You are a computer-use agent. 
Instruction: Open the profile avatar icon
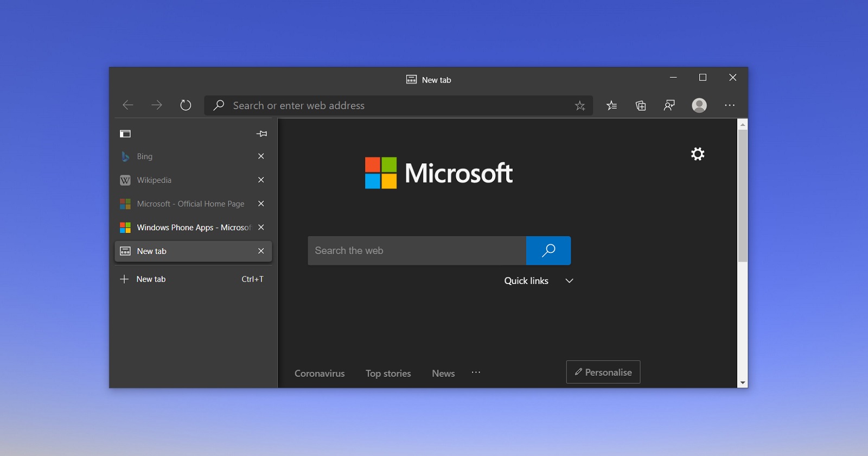point(699,105)
